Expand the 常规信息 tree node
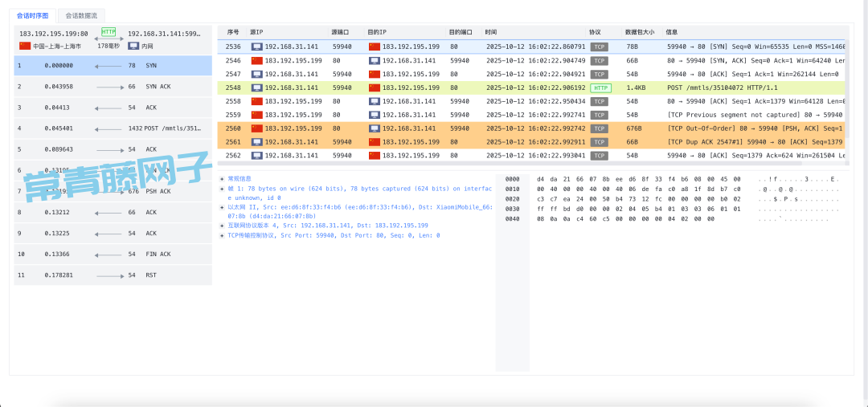This screenshot has height=407, width=868. (x=222, y=179)
